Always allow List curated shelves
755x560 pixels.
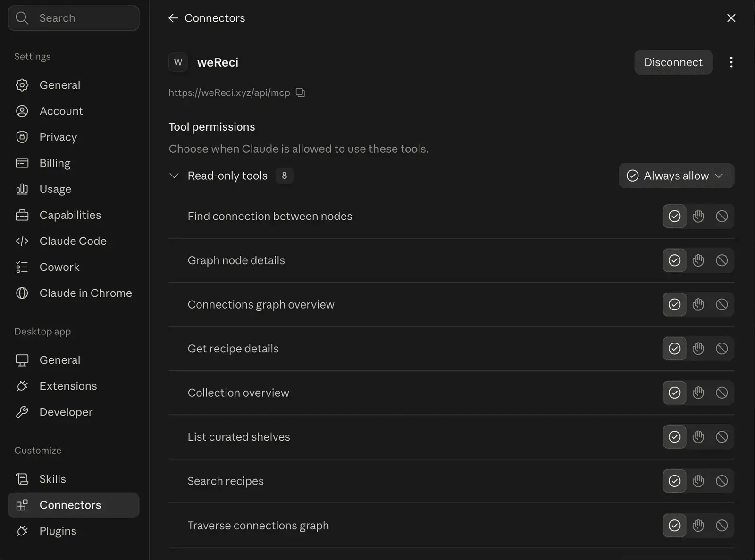pyautogui.click(x=674, y=437)
